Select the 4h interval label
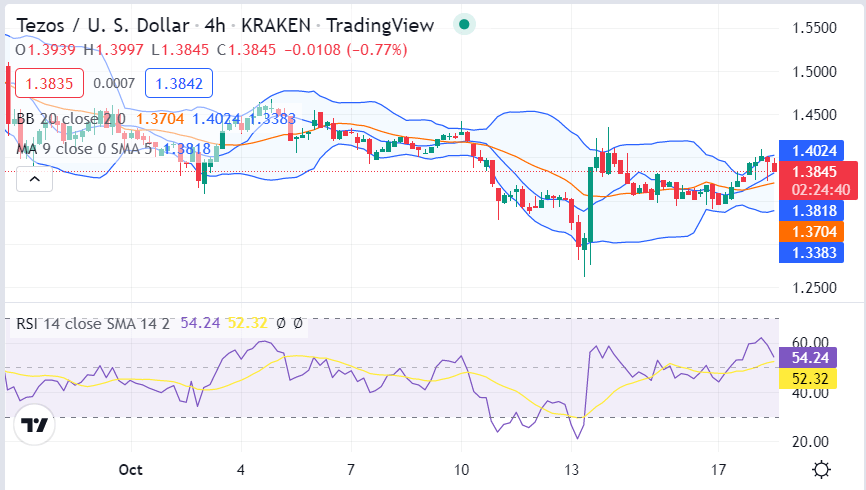 [x=215, y=25]
